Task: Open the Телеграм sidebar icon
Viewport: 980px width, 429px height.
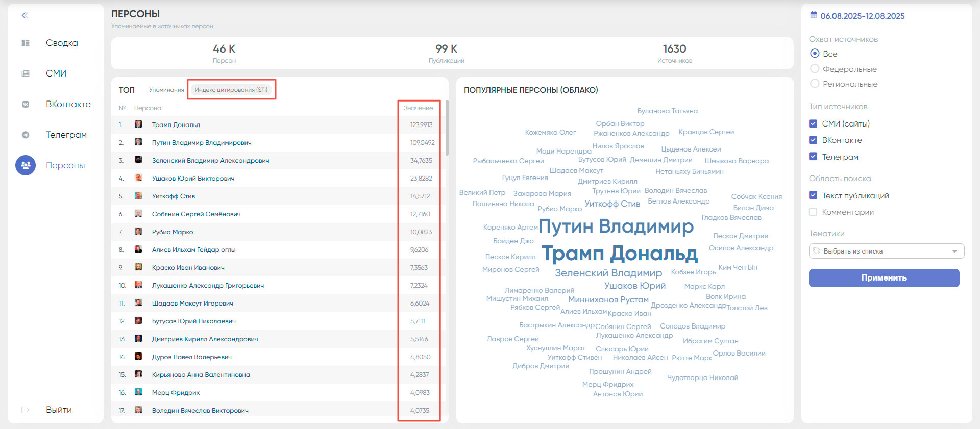Action: click(x=26, y=135)
